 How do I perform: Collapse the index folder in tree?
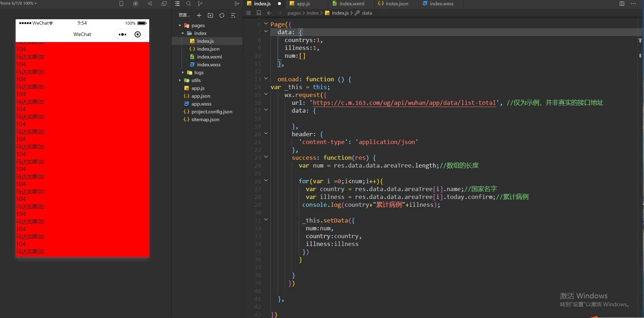(x=183, y=34)
